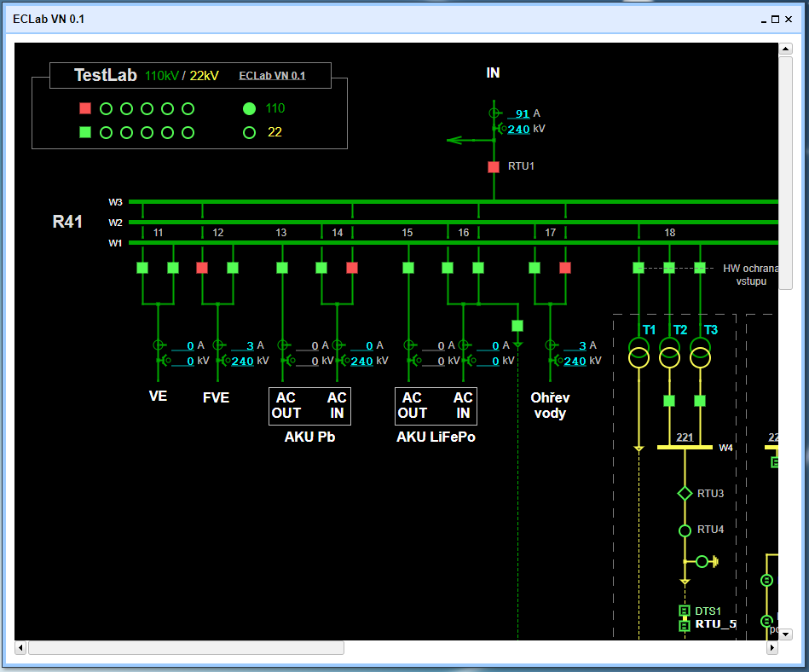Click the AC IN label in AKU LiFePo box
This screenshot has width=809, height=672.
(x=463, y=405)
